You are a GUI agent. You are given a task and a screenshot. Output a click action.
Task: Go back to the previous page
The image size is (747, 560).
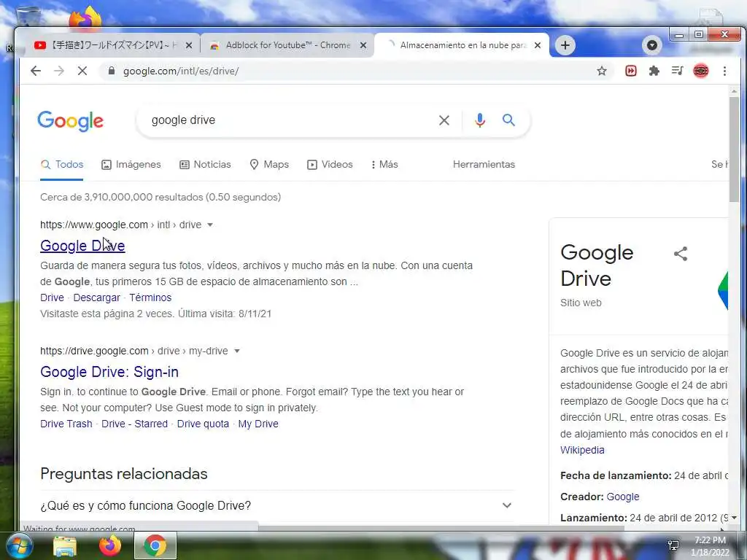click(x=36, y=71)
